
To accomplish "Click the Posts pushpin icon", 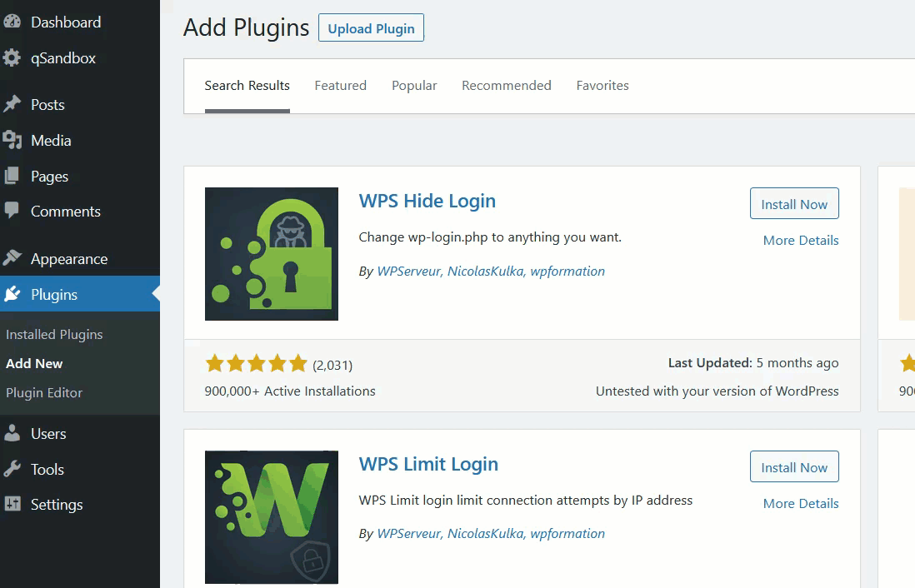I will tap(12, 105).
